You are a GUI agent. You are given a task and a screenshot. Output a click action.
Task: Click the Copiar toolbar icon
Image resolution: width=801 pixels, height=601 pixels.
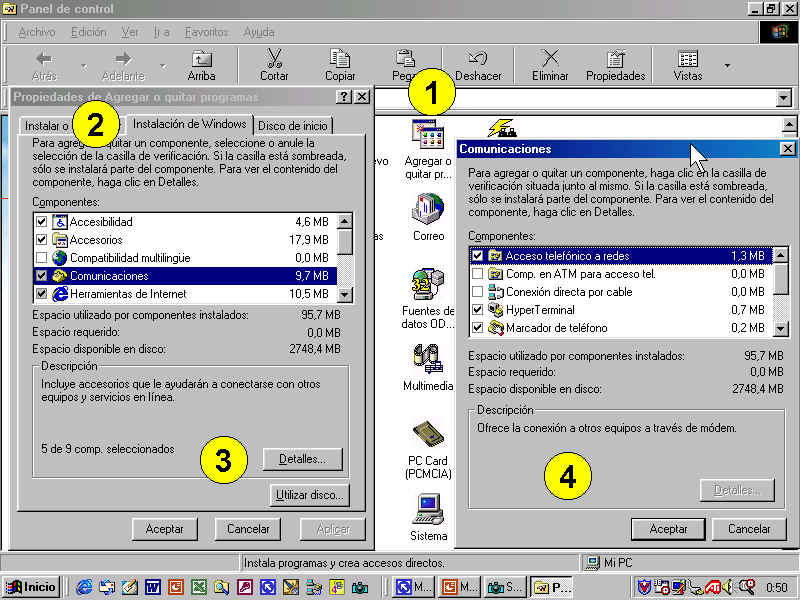coord(340,59)
